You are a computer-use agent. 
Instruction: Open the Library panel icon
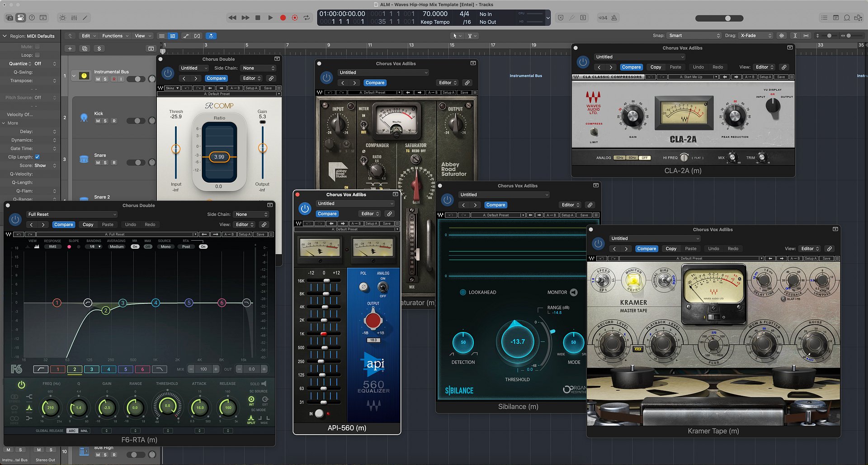click(x=9, y=18)
